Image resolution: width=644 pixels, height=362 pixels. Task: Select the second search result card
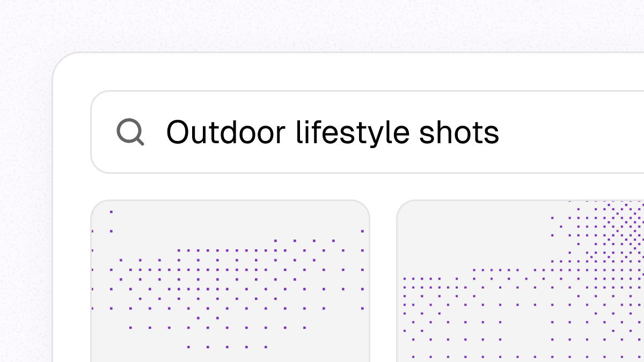pos(520,281)
